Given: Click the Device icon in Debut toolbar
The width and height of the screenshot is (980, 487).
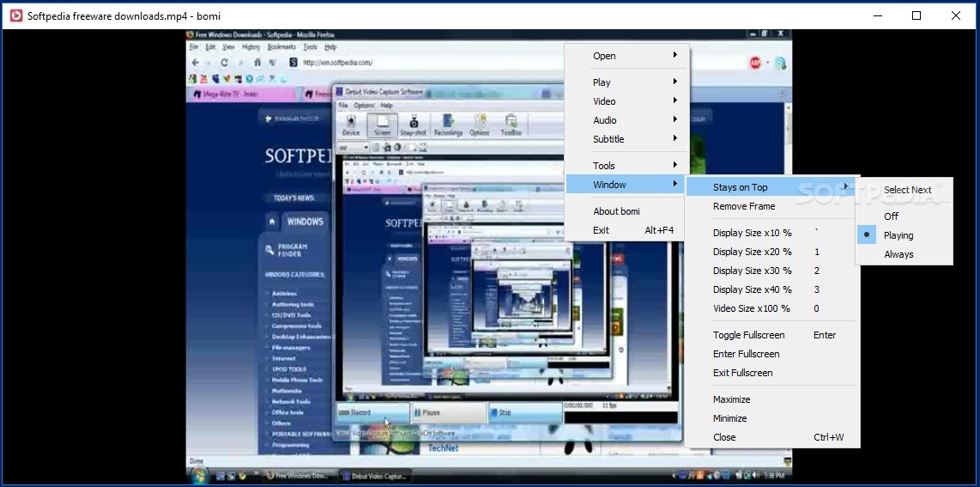Looking at the screenshot, I should 351,125.
